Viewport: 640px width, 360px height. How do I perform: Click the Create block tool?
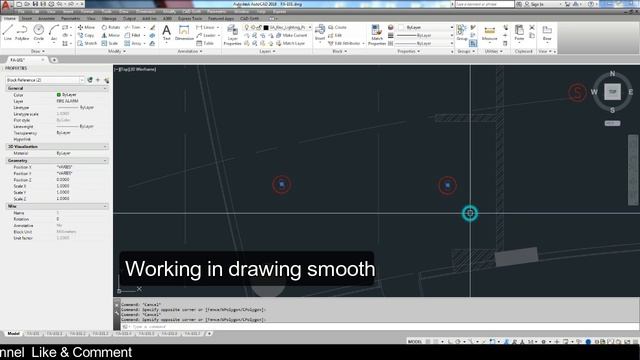pyautogui.click(x=338, y=27)
